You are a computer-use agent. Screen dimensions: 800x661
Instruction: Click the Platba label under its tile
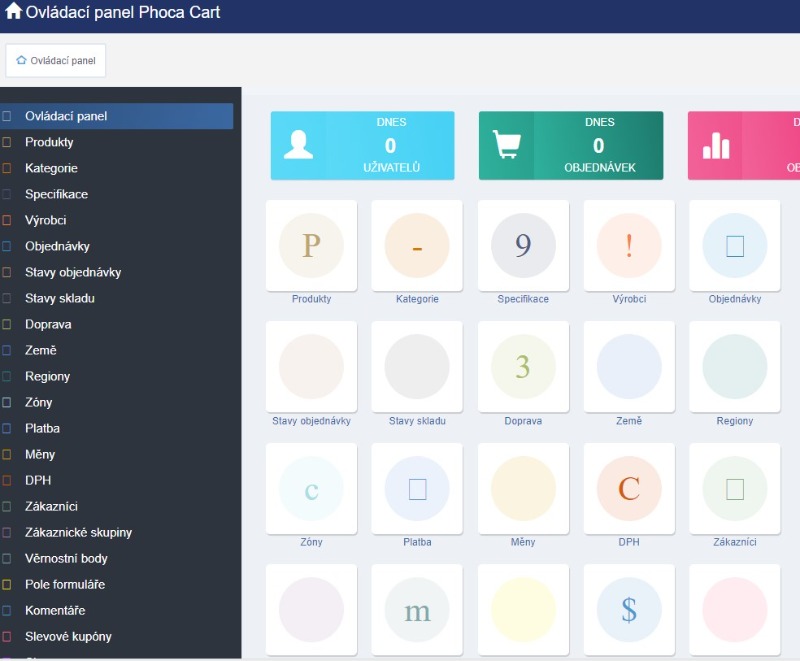pyautogui.click(x=417, y=542)
